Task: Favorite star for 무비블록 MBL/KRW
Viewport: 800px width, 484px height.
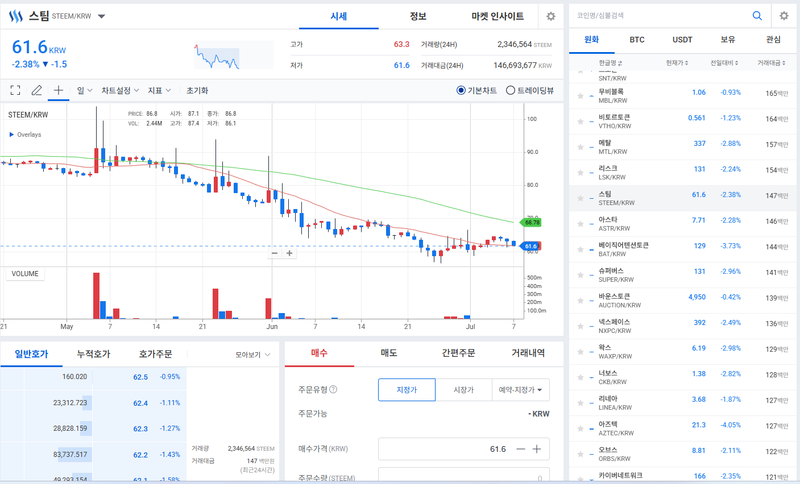Action: coord(580,96)
